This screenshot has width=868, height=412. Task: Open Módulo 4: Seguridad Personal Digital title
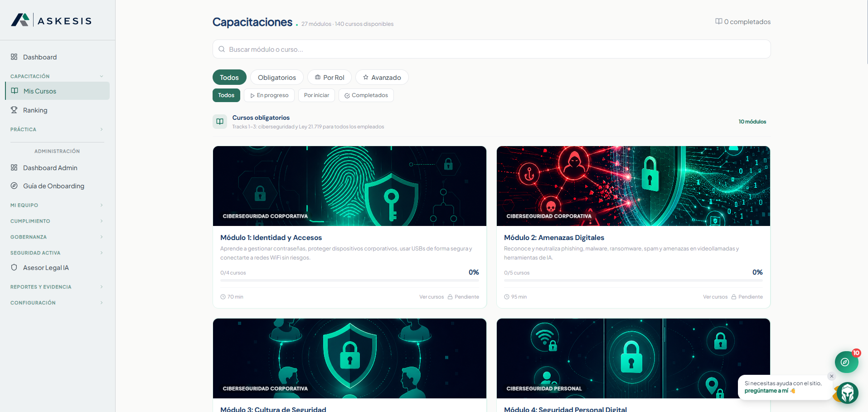click(x=565, y=409)
